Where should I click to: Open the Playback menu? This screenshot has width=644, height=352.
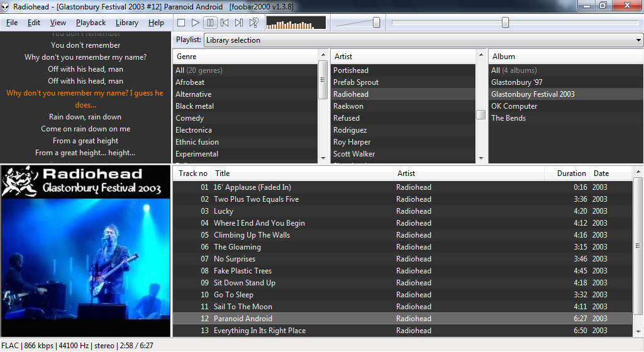click(91, 23)
